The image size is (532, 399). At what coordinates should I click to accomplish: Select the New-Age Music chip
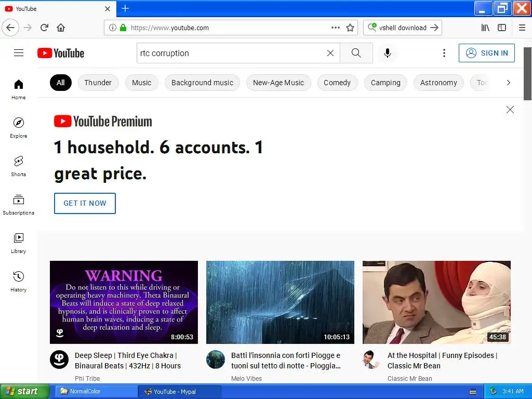pos(278,83)
